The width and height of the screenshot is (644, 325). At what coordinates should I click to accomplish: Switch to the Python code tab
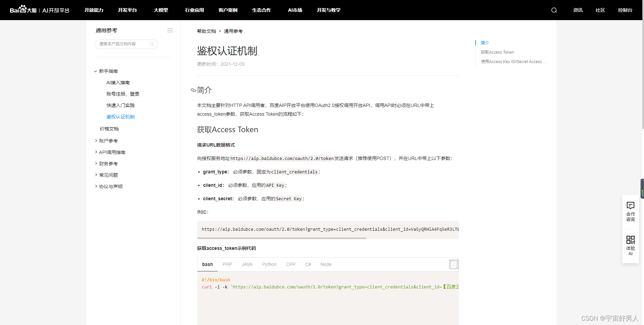pyautogui.click(x=269, y=264)
